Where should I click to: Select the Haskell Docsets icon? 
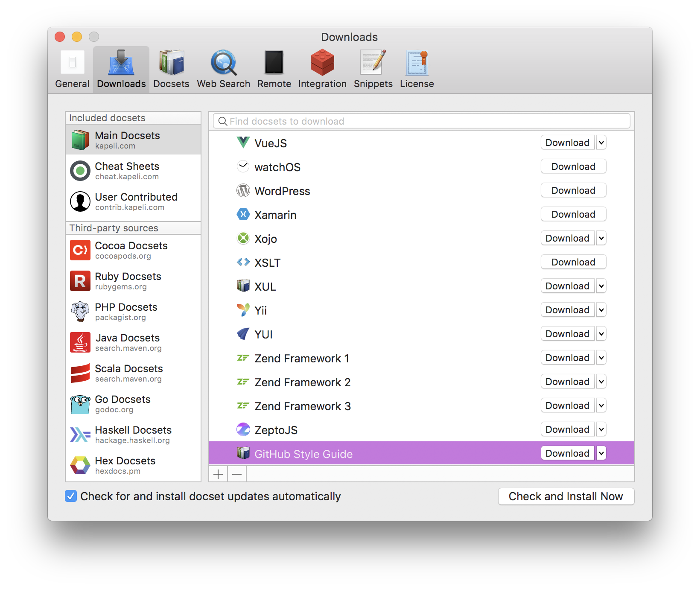(80, 434)
